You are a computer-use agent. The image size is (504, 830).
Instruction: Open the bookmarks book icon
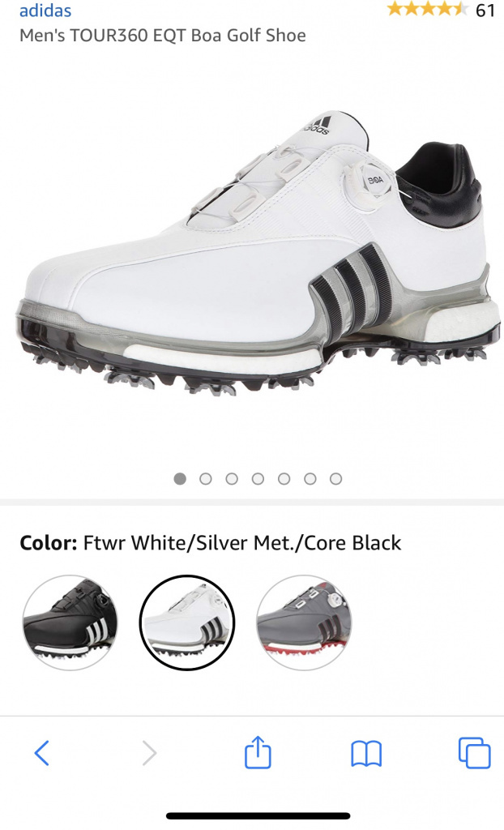[365, 753]
